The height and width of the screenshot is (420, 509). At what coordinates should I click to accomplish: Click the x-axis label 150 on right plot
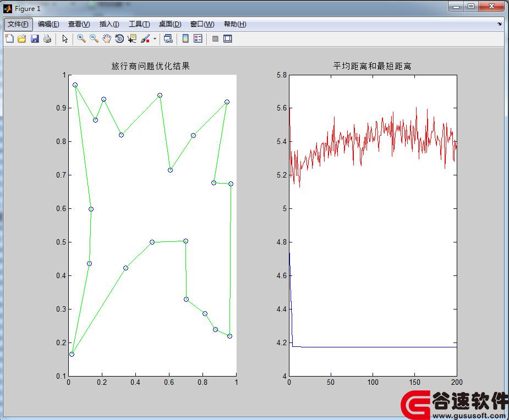coord(414,383)
